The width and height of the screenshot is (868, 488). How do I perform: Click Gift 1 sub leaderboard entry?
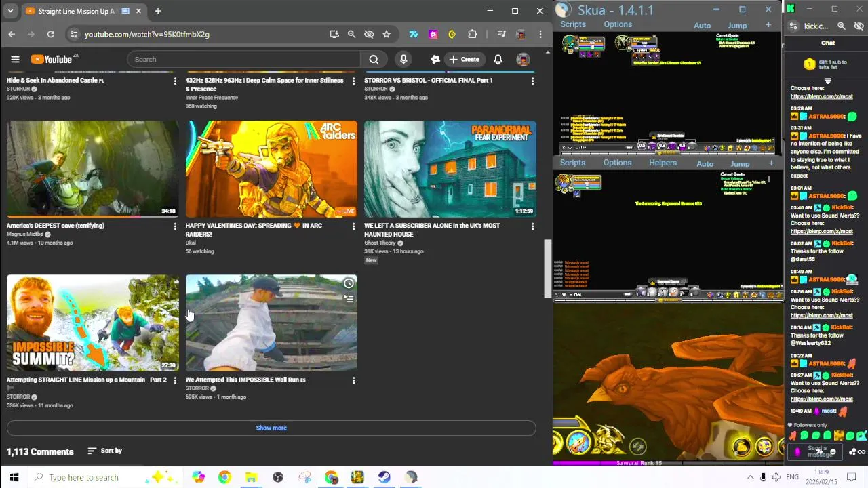point(825,64)
